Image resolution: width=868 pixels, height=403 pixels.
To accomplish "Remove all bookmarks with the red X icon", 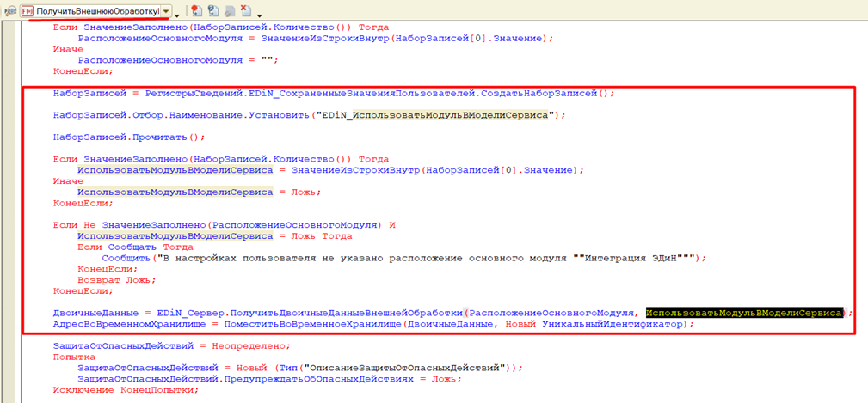I will pos(245,11).
